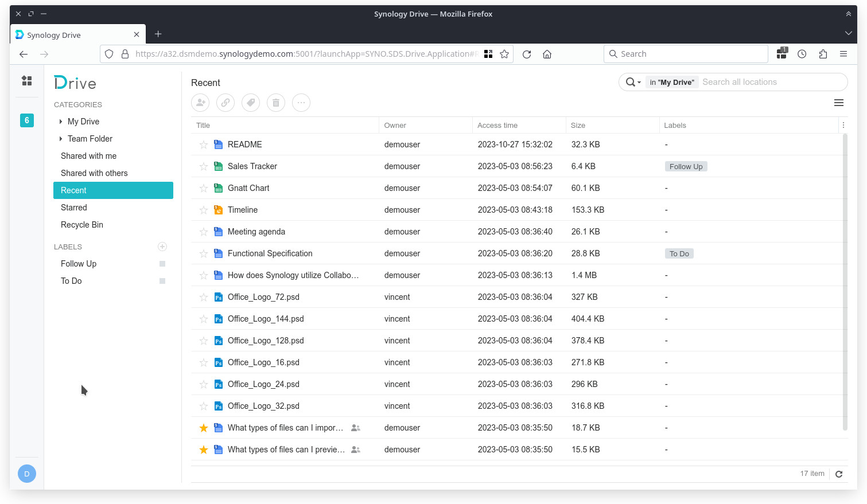Switch to the Synology Drive browser tab

[77, 34]
